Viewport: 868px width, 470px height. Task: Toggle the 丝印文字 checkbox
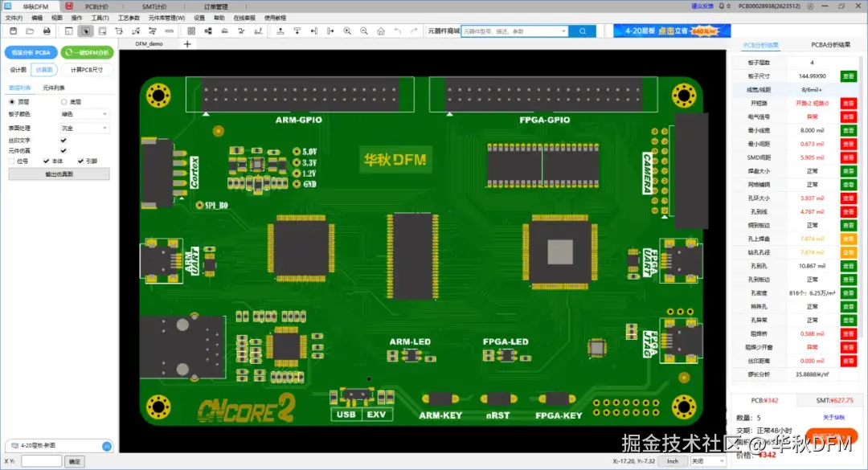pos(63,140)
